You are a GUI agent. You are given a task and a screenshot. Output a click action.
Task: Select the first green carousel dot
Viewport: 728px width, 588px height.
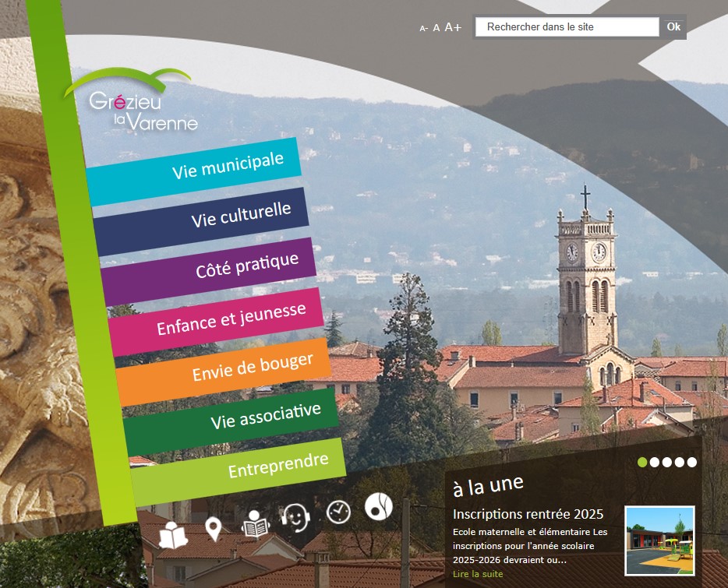click(642, 463)
